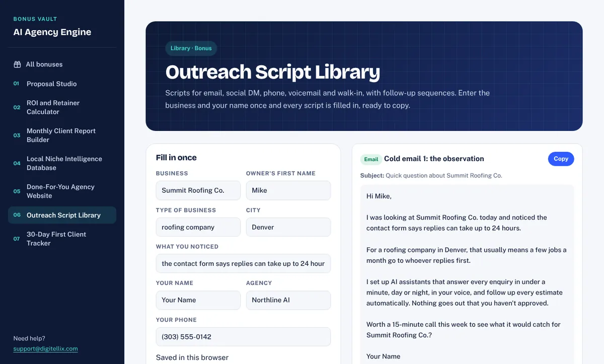Click the gift icon beside All bonuses

pyautogui.click(x=17, y=64)
